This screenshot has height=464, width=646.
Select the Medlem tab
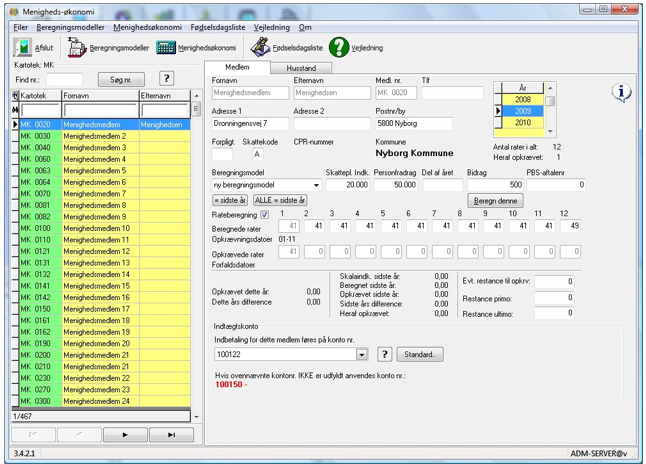[x=237, y=67]
